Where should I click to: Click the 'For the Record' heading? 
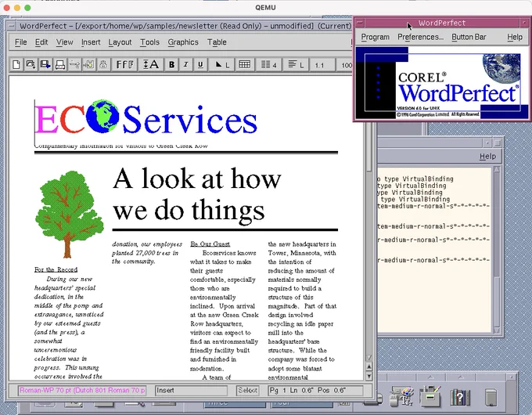click(56, 269)
